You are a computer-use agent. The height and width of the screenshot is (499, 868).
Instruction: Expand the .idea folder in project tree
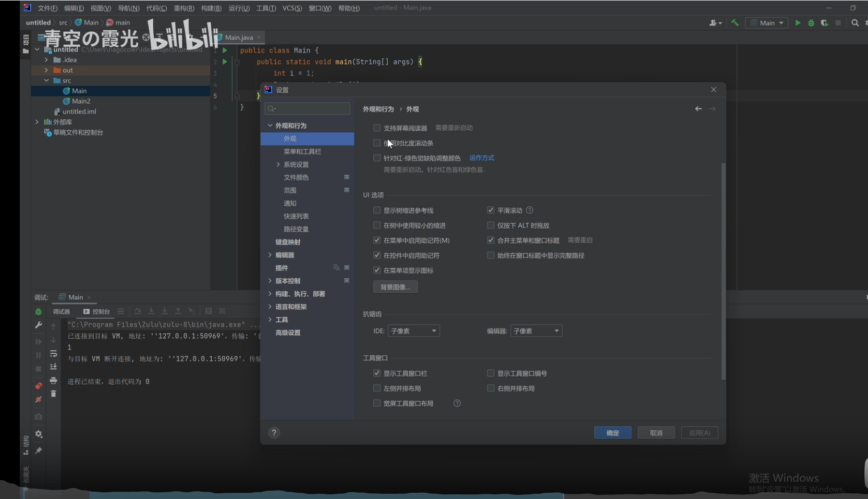click(x=46, y=60)
